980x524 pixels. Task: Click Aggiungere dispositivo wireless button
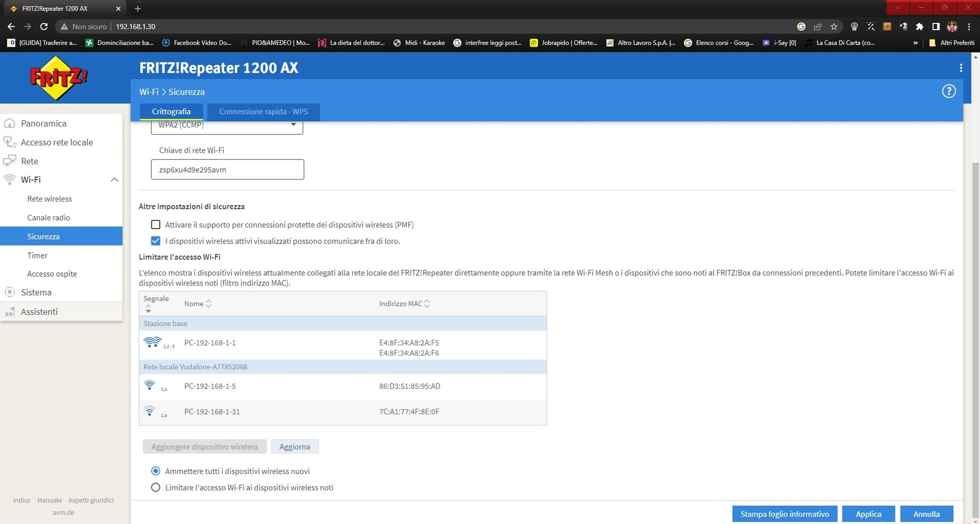coord(205,447)
